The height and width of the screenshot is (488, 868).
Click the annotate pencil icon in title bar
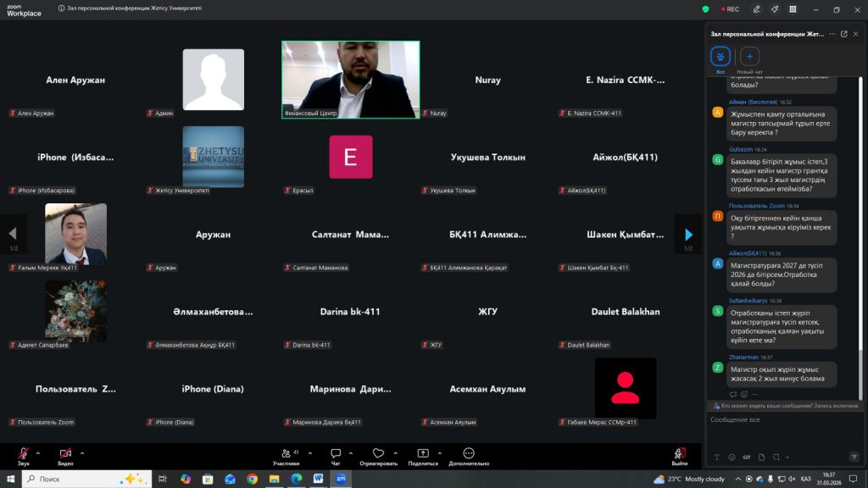(x=756, y=9)
